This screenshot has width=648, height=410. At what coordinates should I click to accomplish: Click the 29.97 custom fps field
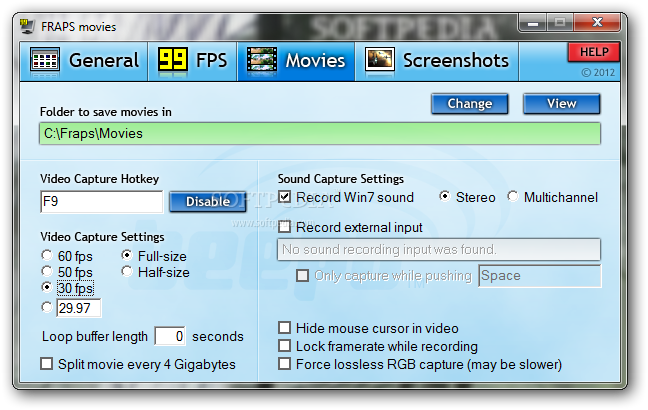click(79, 308)
